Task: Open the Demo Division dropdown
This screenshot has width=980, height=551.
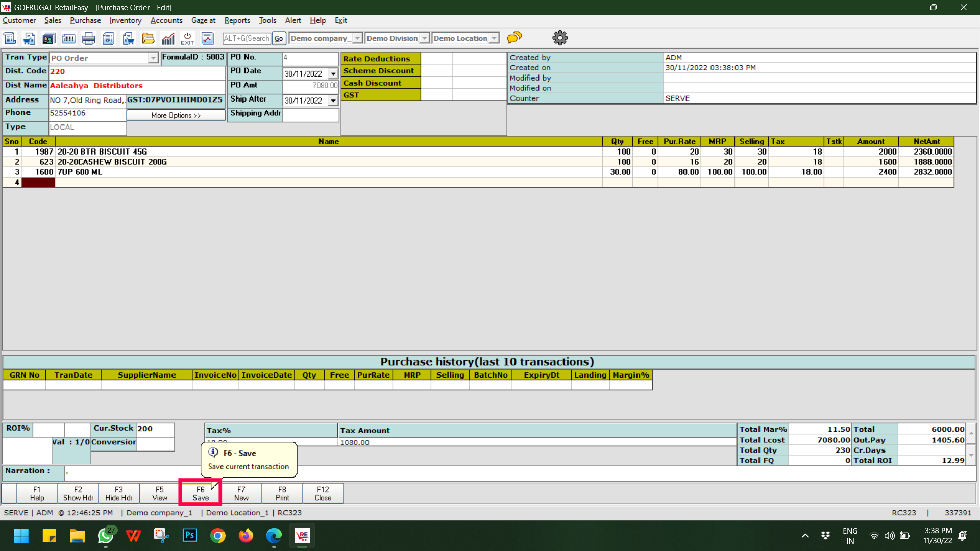Action: (424, 38)
